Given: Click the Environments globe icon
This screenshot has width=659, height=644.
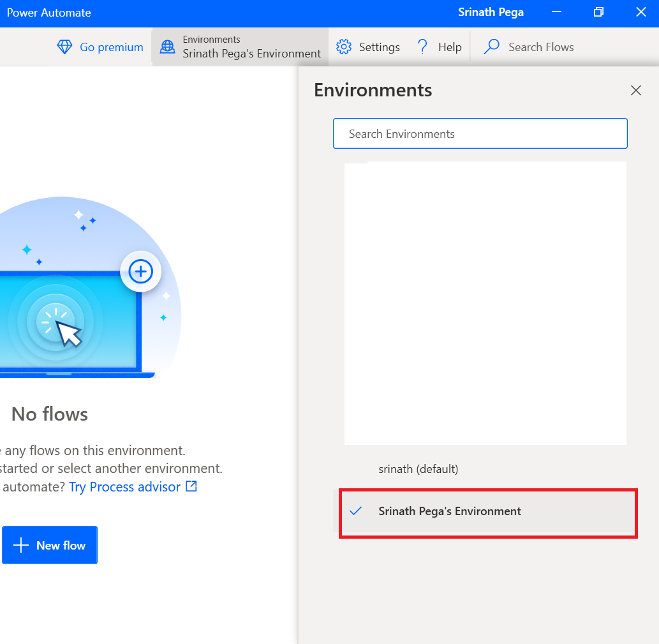Looking at the screenshot, I should coord(167,47).
